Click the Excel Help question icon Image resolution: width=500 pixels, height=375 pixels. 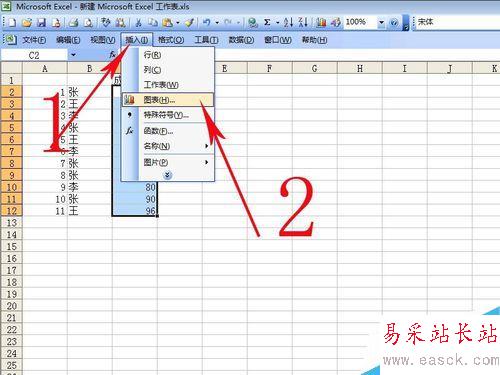coord(394,22)
